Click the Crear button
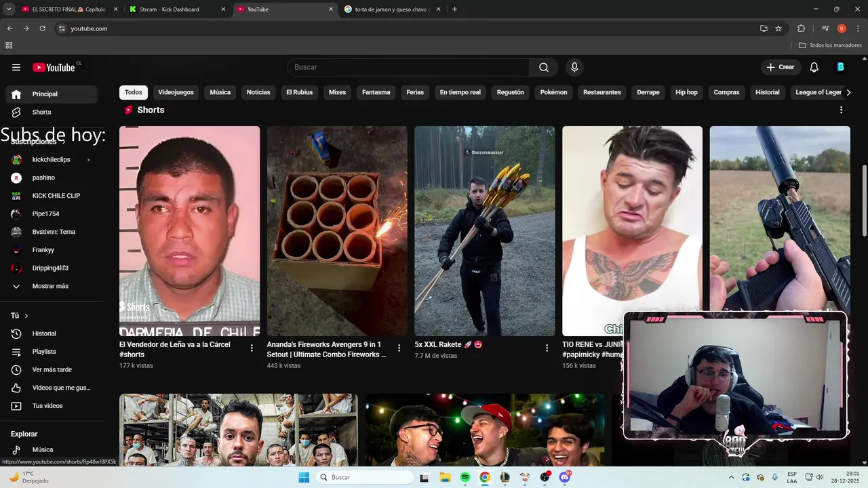 click(781, 67)
